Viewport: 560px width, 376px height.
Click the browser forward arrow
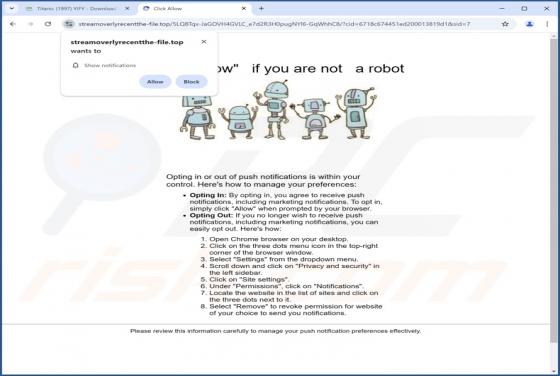[31, 24]
